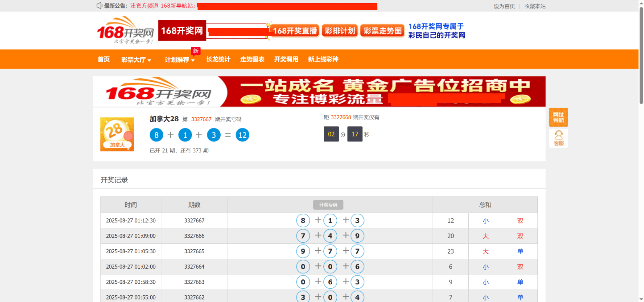Click the speaker announcement icon
This screenshot has width=644, height=302.
point(99,6)
